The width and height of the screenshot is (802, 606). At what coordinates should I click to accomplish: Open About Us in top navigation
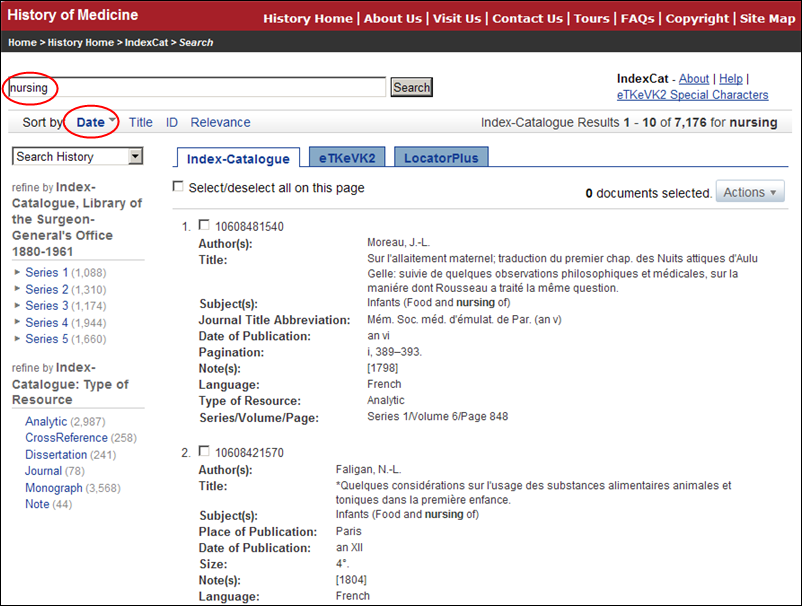[x=393, y=18]
